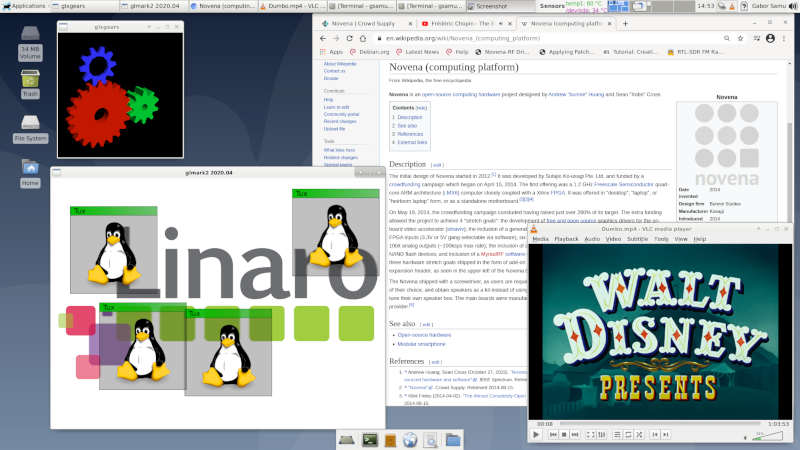Open VLC View menu
This screenshot has height=450, width=800.
(x=681, y=239)
